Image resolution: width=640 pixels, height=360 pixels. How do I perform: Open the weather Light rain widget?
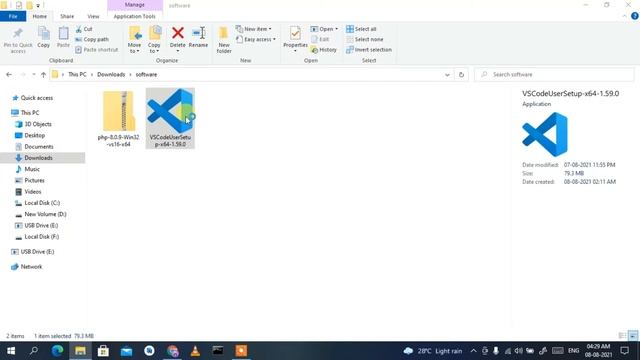point(433,351)
